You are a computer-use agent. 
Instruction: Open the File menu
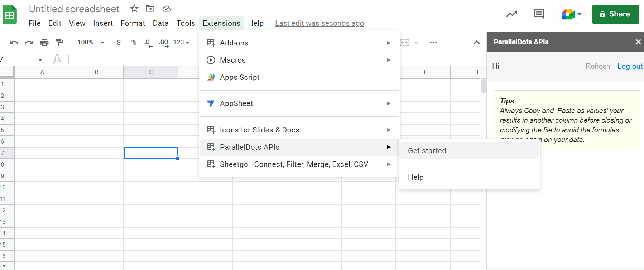click(x=34, y=23)
